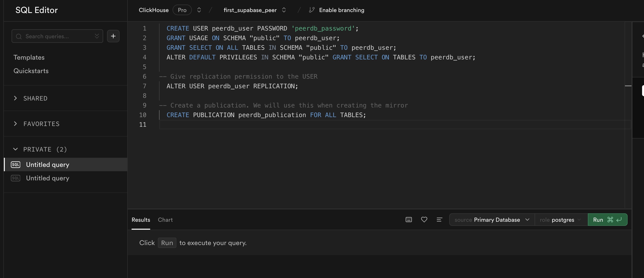Select the Results tab

(x=141, y=219)
